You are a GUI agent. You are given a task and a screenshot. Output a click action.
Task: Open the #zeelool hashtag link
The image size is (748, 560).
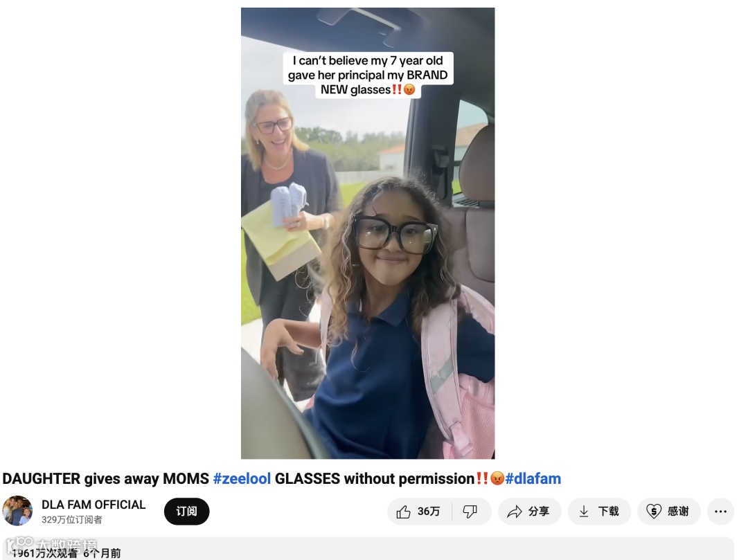click(x=242, y=478)
